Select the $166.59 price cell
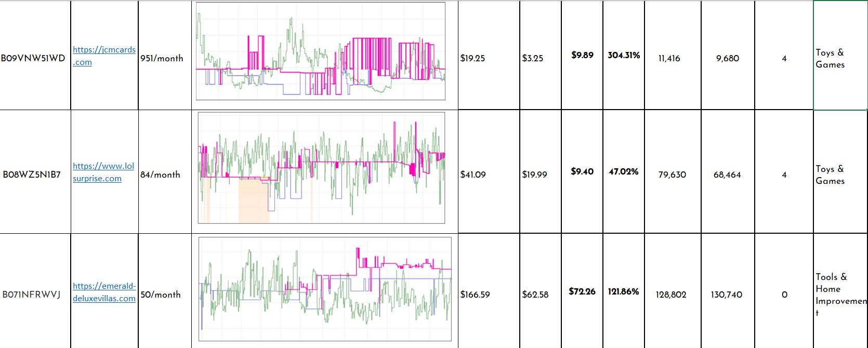Viewport: 868px width, 348px height. (489, 291)
